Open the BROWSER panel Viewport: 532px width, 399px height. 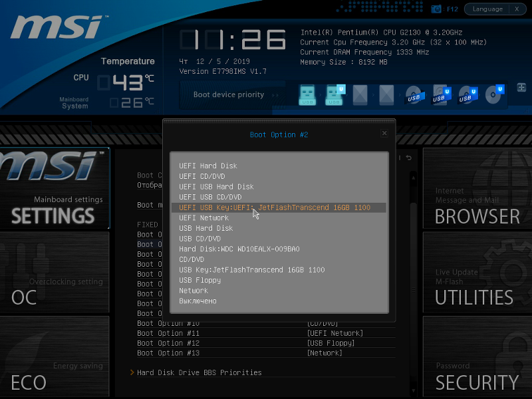pos(477,189)
